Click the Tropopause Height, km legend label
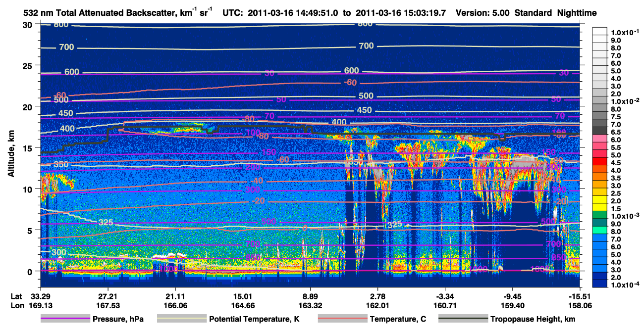 [x=533, y=319]
